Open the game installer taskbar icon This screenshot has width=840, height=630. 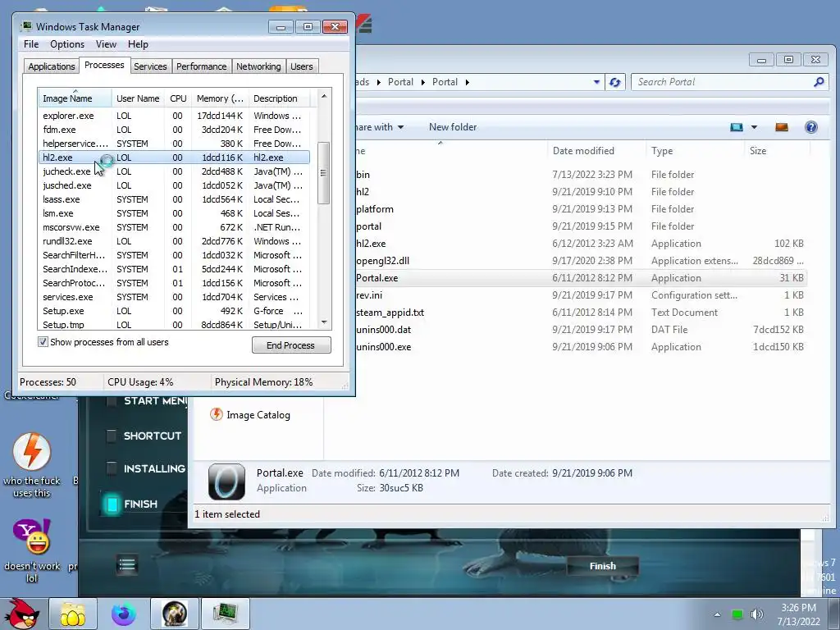tap(175, 614)
